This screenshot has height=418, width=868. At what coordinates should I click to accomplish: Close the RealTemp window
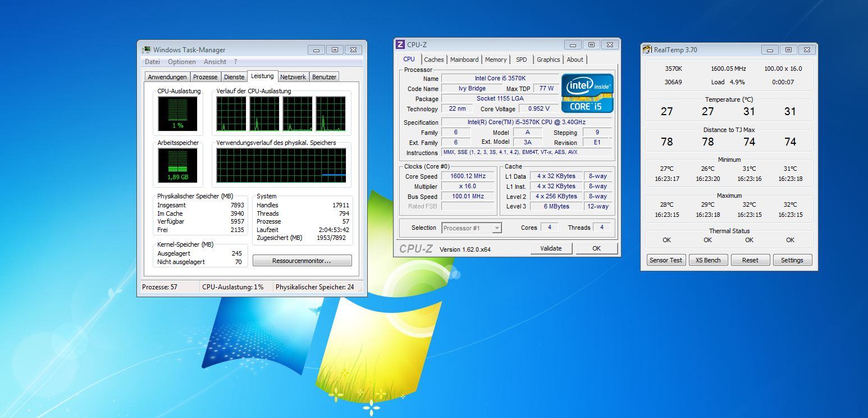click(x=807, y=50)
